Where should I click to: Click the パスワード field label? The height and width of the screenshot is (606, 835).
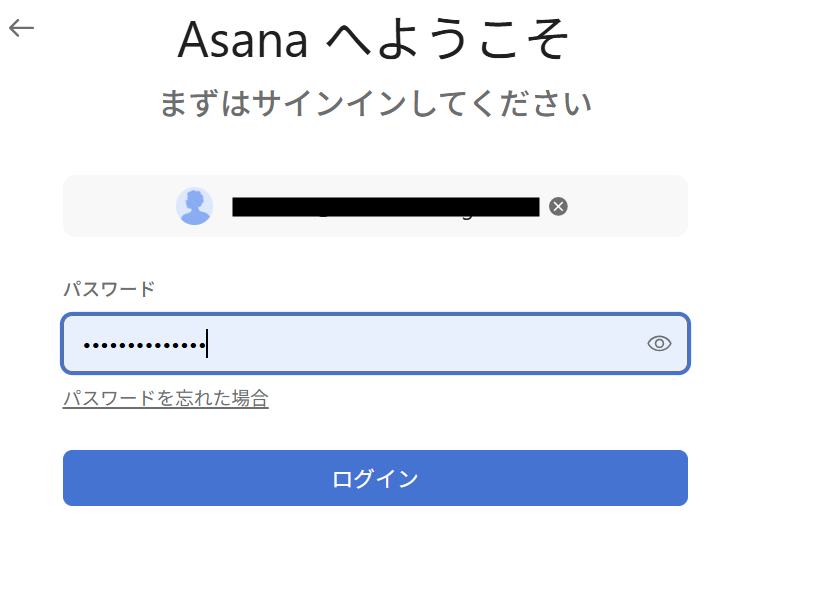109,289
